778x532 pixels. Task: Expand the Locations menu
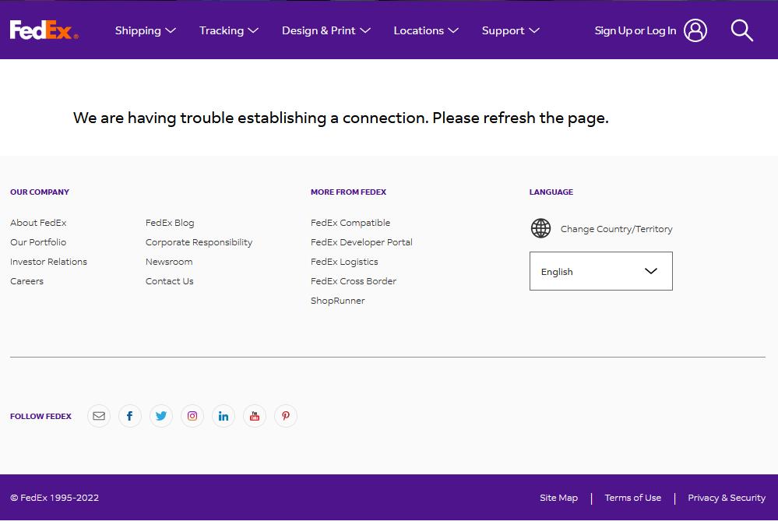(426, 31)
